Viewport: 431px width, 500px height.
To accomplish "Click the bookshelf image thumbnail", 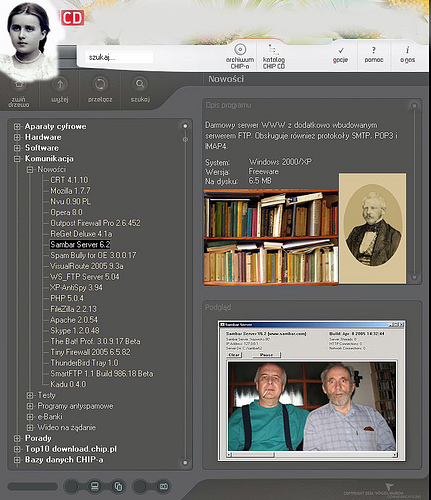I will [271, 237].
